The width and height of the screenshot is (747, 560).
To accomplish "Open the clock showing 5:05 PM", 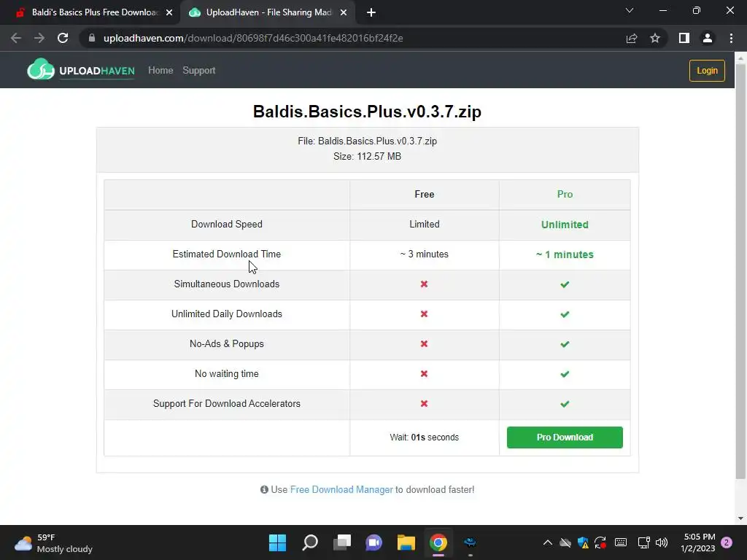I will pos(698,542).
